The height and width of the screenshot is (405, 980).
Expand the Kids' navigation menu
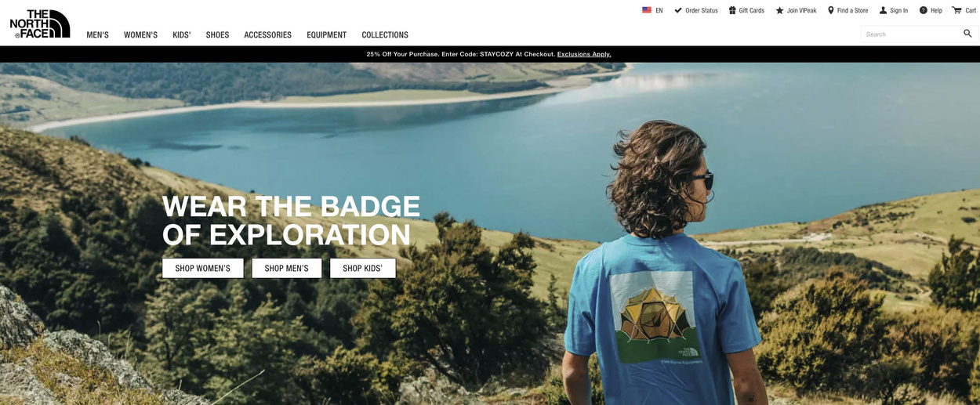pos(182,34)
